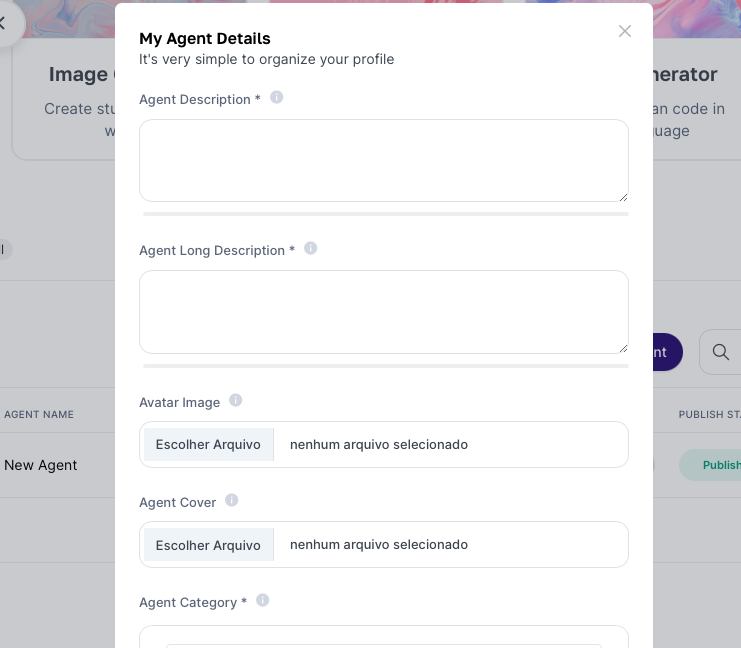
Task: Click the magnifier search icon on the right
Action: (x=721, y=352)
